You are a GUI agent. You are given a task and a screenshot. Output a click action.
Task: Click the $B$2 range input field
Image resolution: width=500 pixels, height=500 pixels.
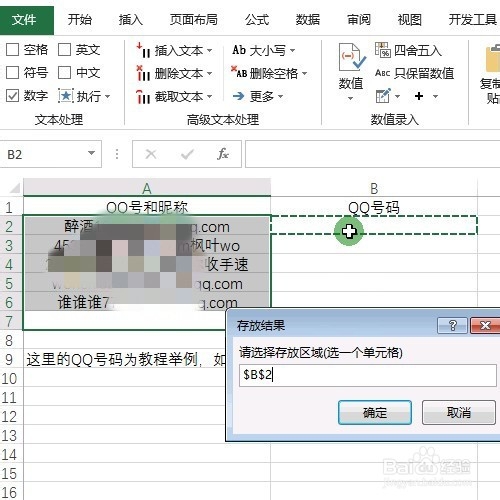[x=368, y=375]
